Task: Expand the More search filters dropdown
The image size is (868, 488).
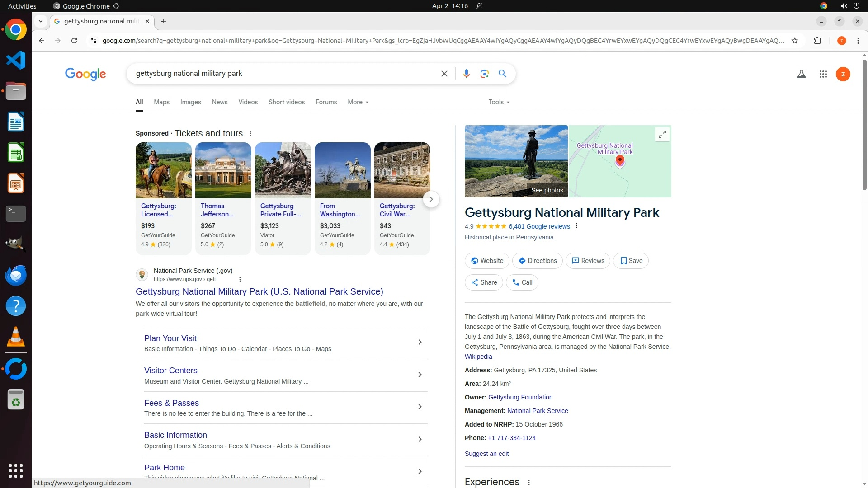Action: [x=358, y=102]
